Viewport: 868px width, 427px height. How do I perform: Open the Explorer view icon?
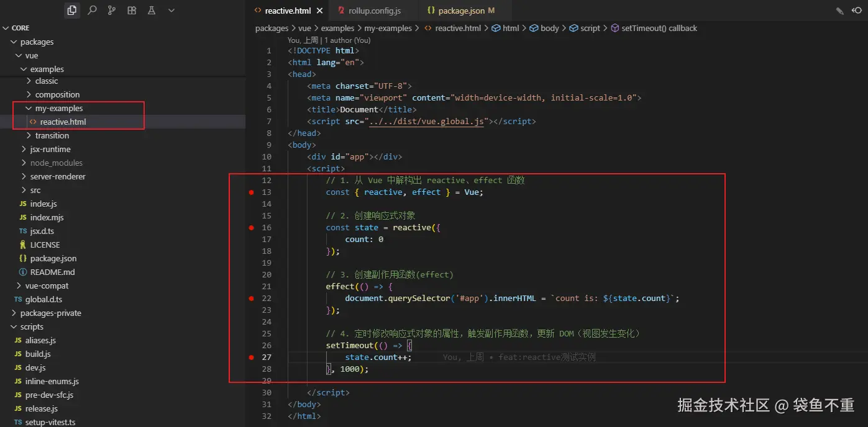click(72, 11)
